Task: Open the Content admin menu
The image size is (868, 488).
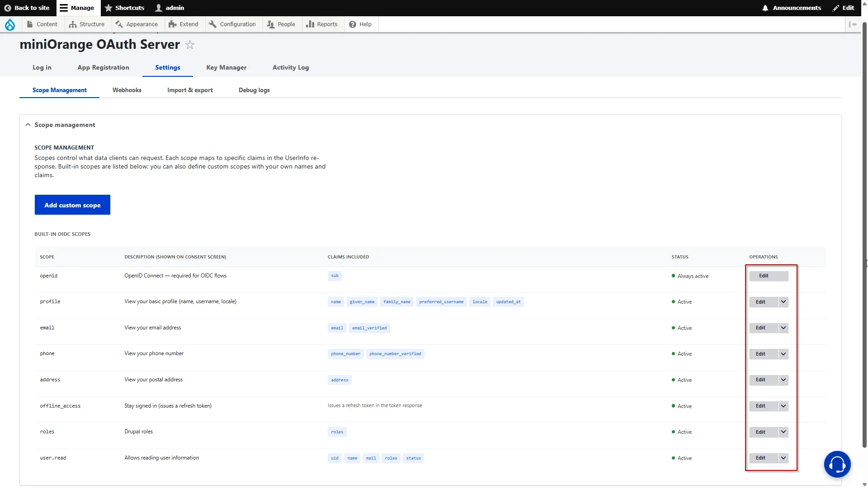Action: (x=42, y=24)
